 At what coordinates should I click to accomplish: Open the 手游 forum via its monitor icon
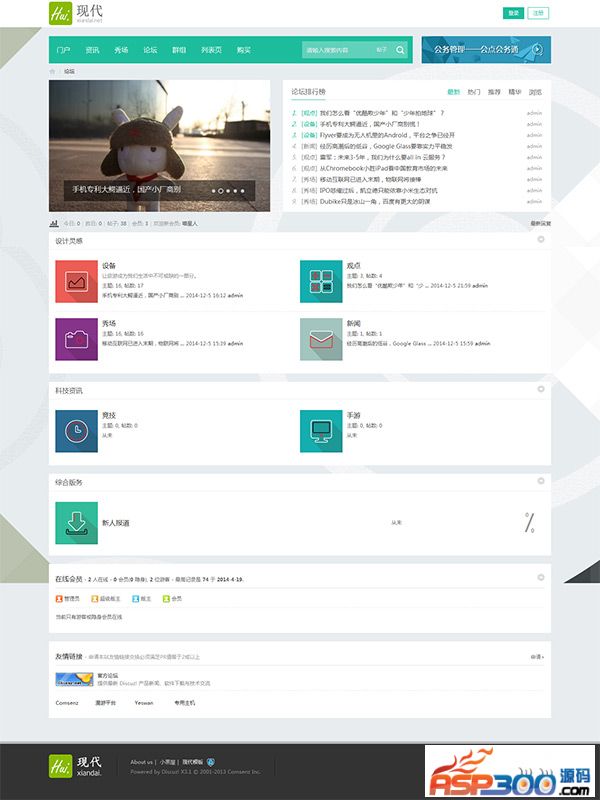pos(321,431)
